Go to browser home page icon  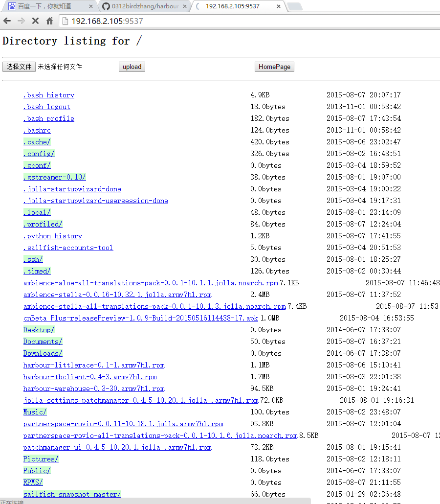pyautogui.click(x=49, y=21)
